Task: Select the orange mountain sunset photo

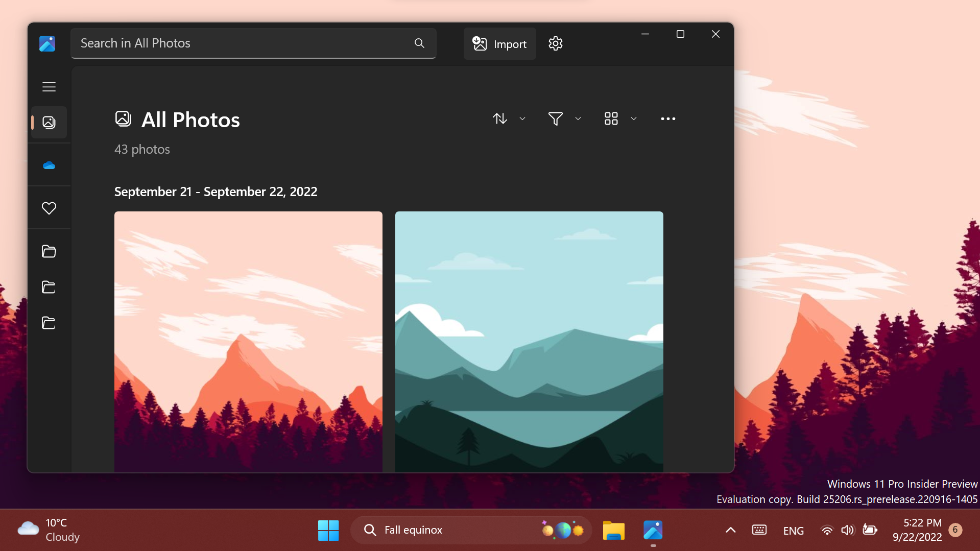Action: (248, 342)
